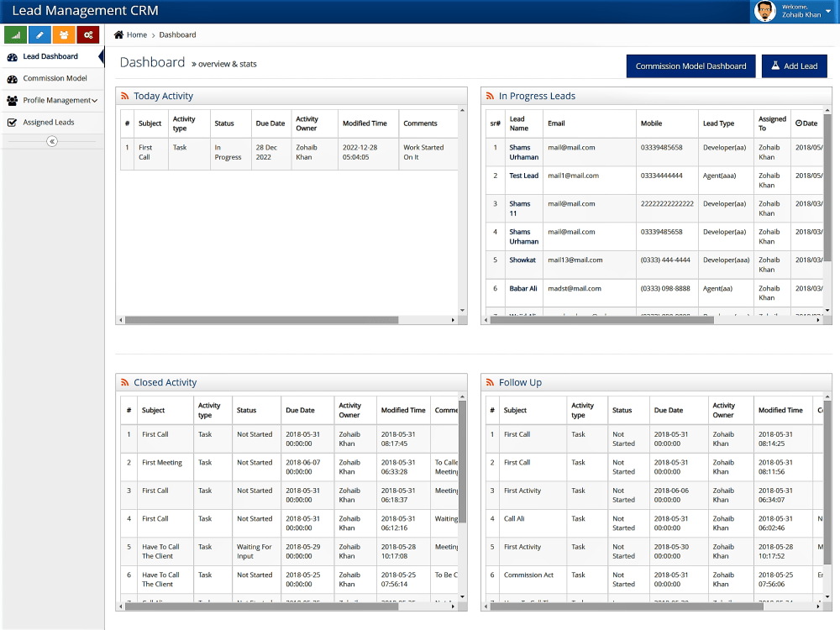
Task: Open Lead Dashboard in the sidebar
Action: pyautogui.click(x=52, y=57)
